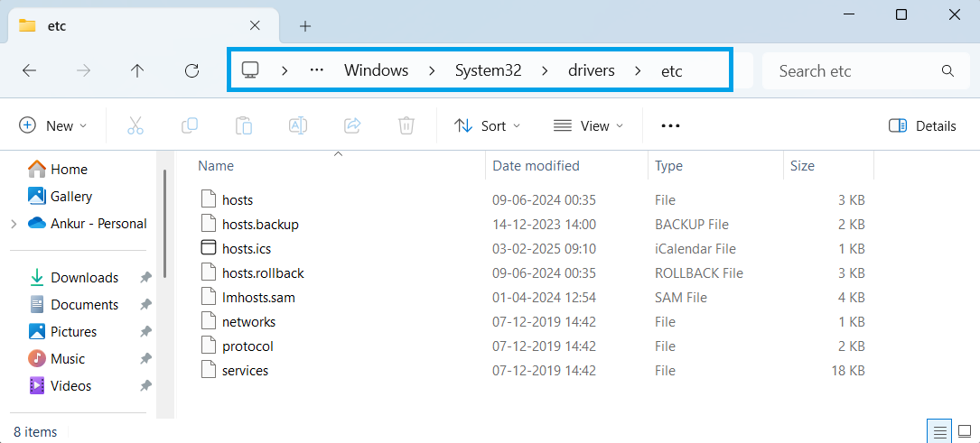Click the Cut scissors icon
The image size is (980, 443).
[135, 126]
